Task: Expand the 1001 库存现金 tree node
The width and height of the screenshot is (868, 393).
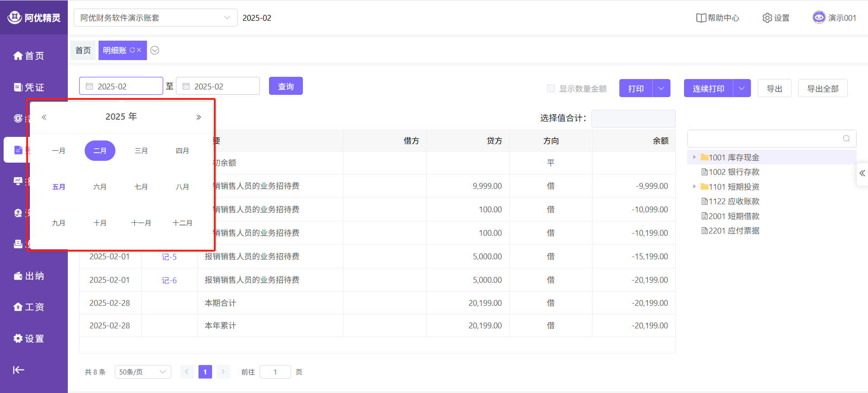Action: (694, 157)
